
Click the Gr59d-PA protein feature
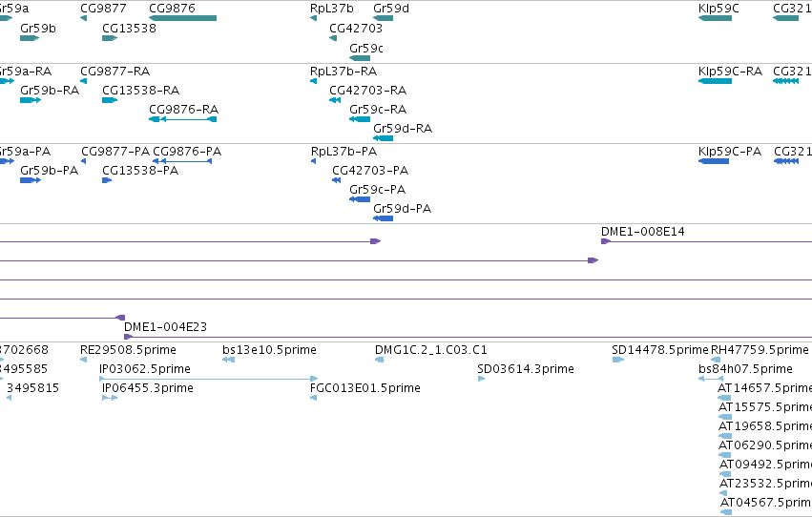click(384, 218)
